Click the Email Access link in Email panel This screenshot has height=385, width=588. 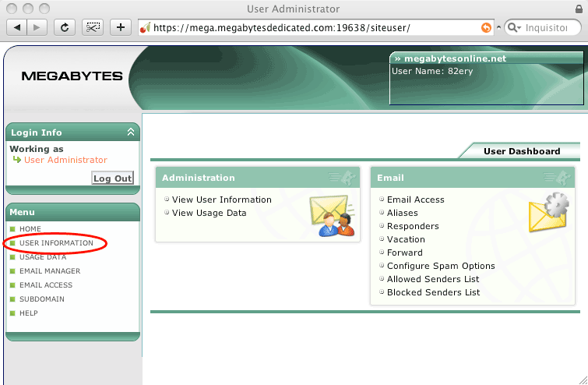[416, 200]
